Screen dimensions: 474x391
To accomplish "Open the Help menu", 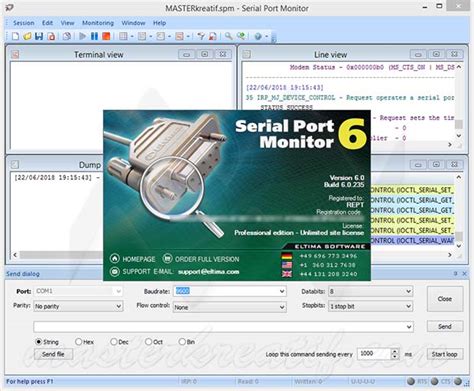I will coord(159,23).
